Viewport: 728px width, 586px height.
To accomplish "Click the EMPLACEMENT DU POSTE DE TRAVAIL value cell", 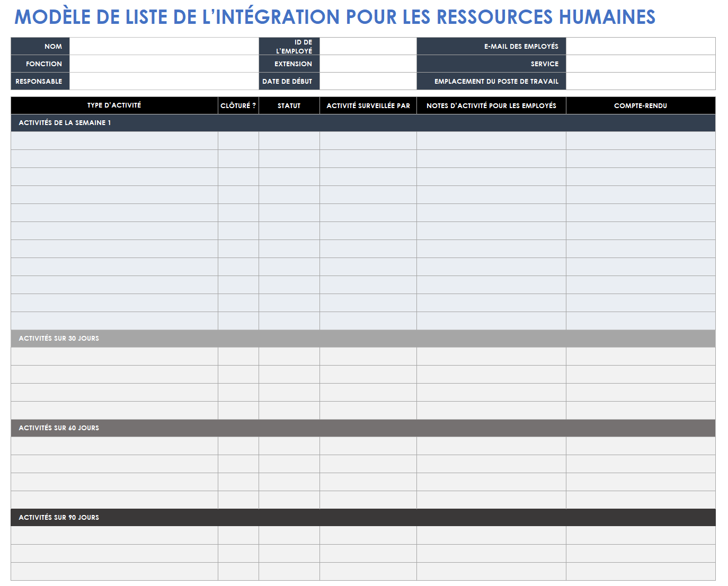I will pos(641,81).
